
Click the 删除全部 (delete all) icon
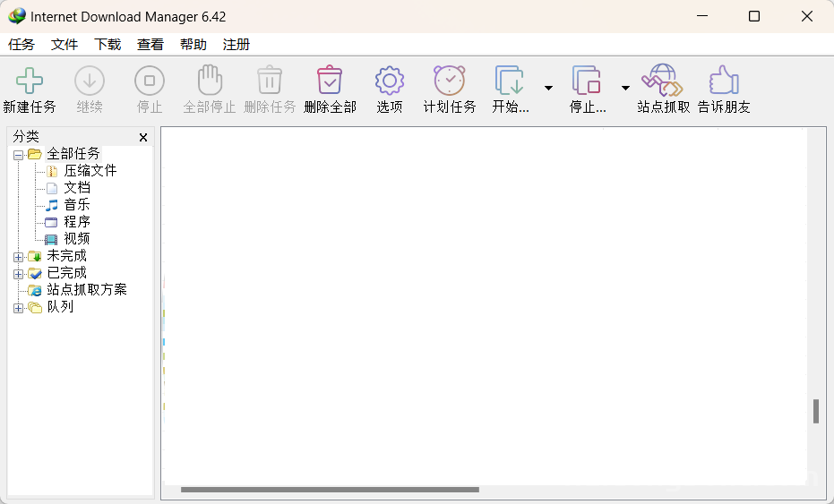[330, 81]
